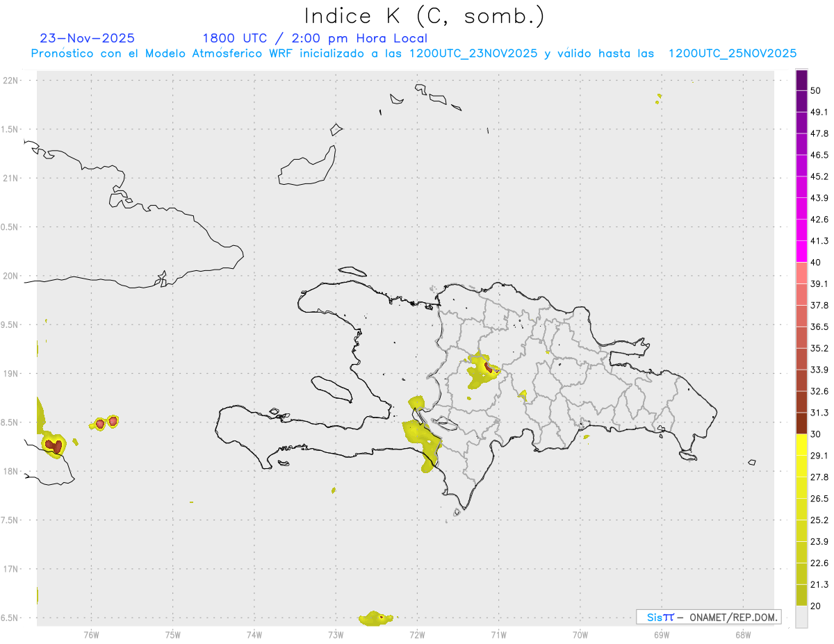Click the colorbar label "20"
Screen dimensions: 834x644
pyautogui.click(x=816, y=606)
